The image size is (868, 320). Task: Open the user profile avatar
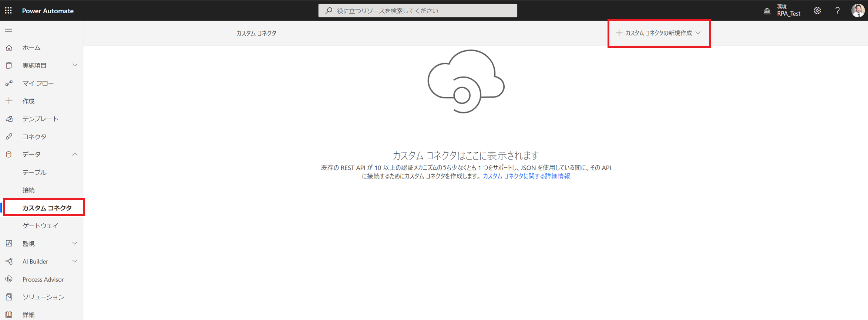[x=858, y=10]
